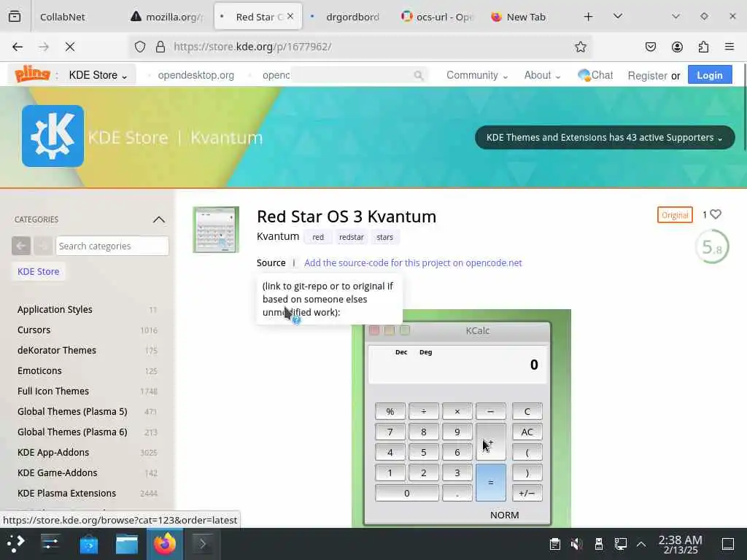Open Dolphin file manager from taskbar
The image size is (747, 560).
[x=127, y=544]
